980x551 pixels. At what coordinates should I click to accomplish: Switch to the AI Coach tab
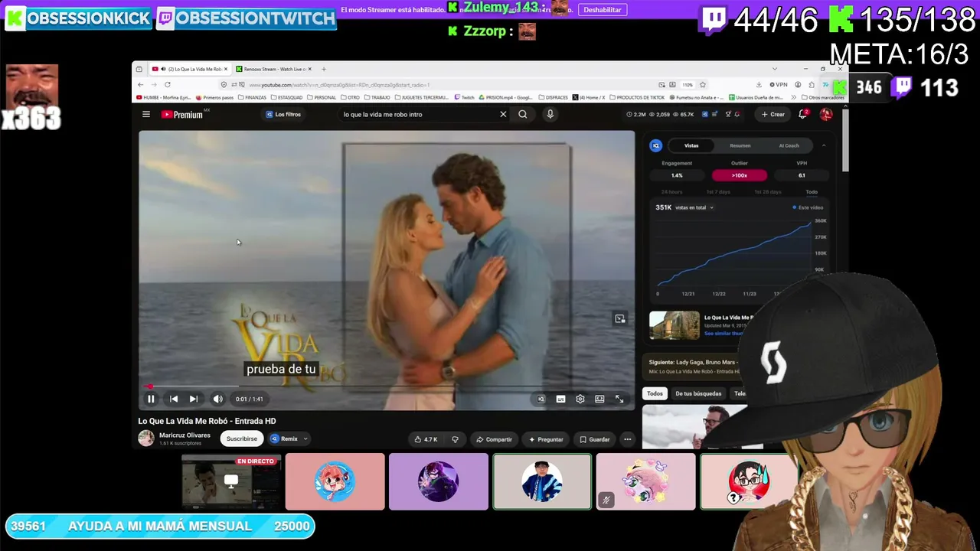[x=789, y=145]
